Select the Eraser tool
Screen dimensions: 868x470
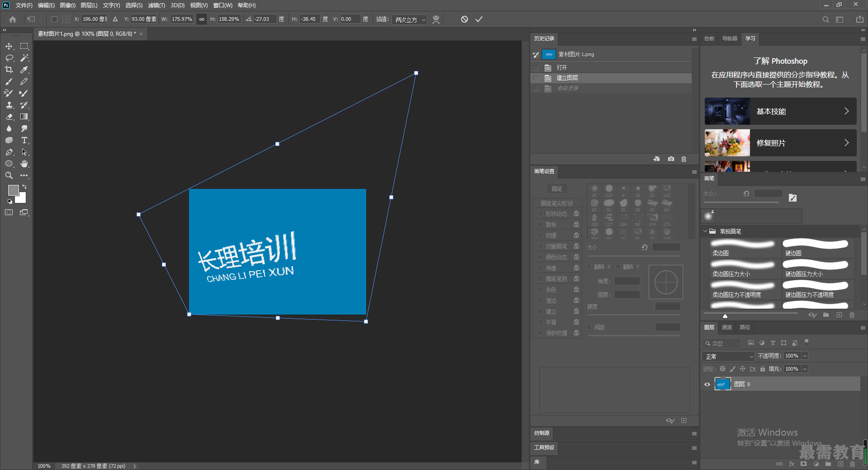9,117
